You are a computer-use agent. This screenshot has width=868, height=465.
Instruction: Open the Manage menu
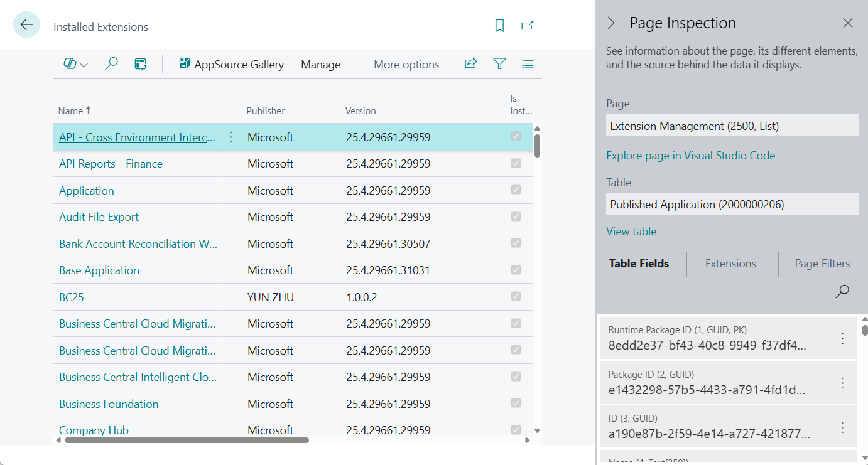[x=320, y=64]
